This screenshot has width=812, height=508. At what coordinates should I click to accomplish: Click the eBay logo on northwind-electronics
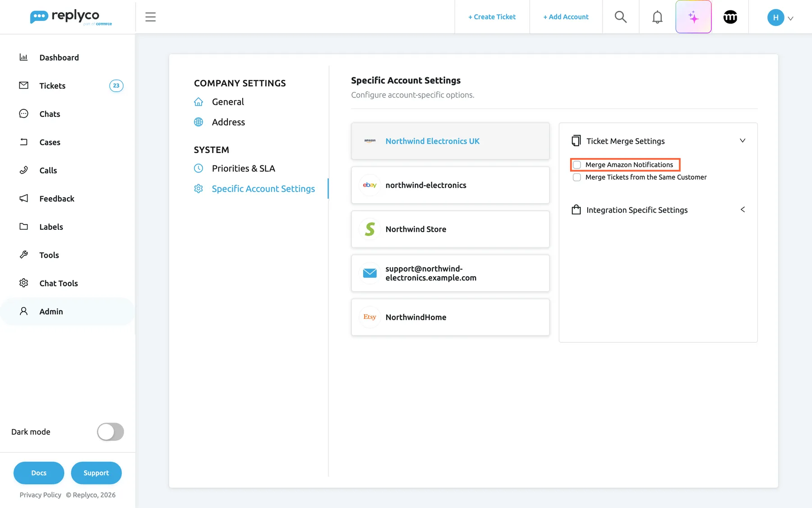tap(370, 185)
